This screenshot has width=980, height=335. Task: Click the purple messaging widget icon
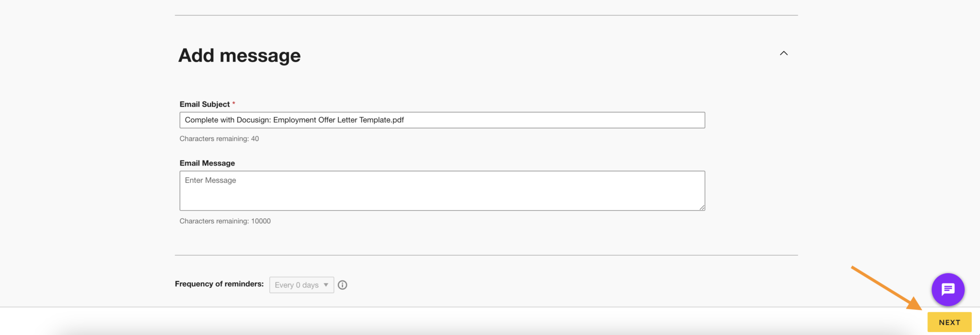pos(948,290)
